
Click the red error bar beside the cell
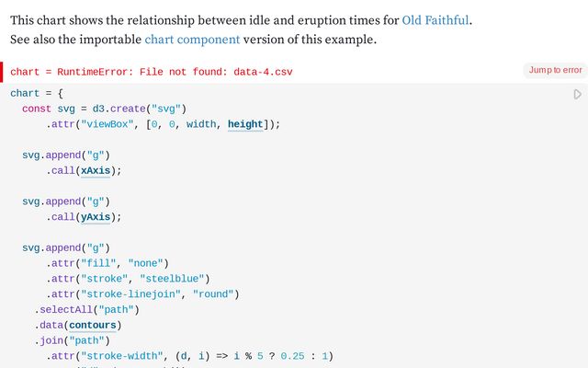(x=3, y=72)
